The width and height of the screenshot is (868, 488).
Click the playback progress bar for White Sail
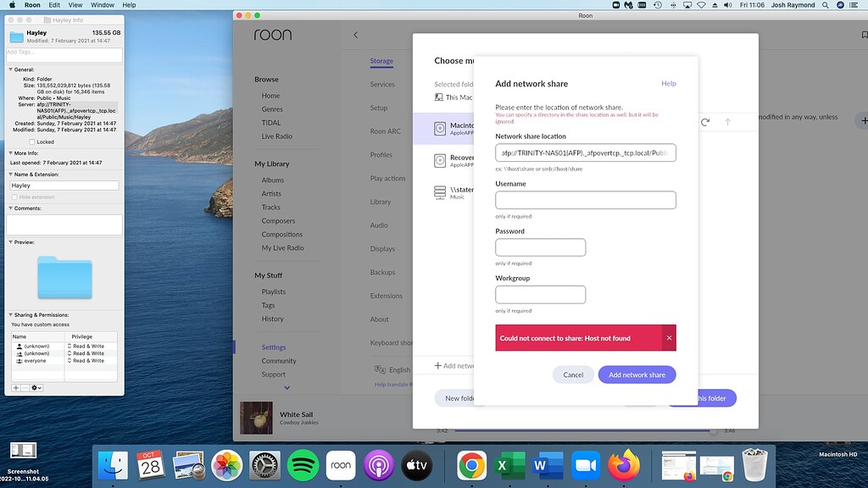pos(585,432)
